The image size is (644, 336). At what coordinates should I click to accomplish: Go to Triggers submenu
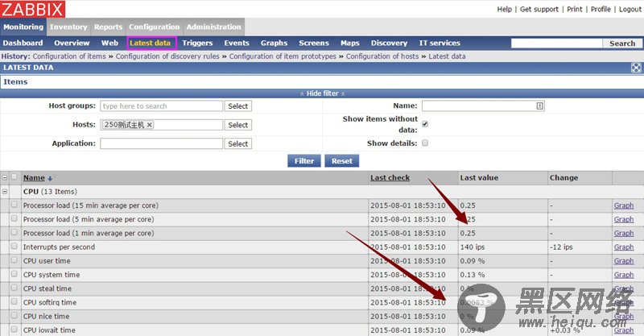(x=197, y=43)
